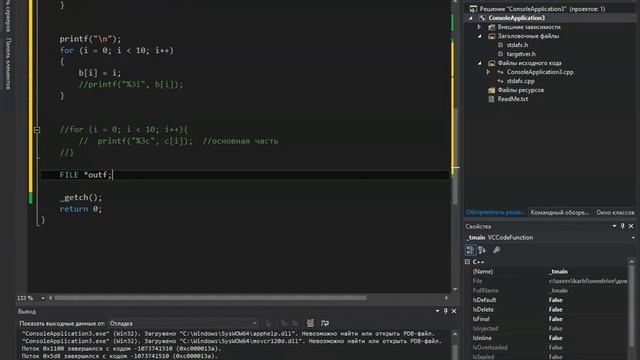Click the Заголовочные файлы folder icon
The width and height of the screenshot is (640, 360).
pos(491,36)
